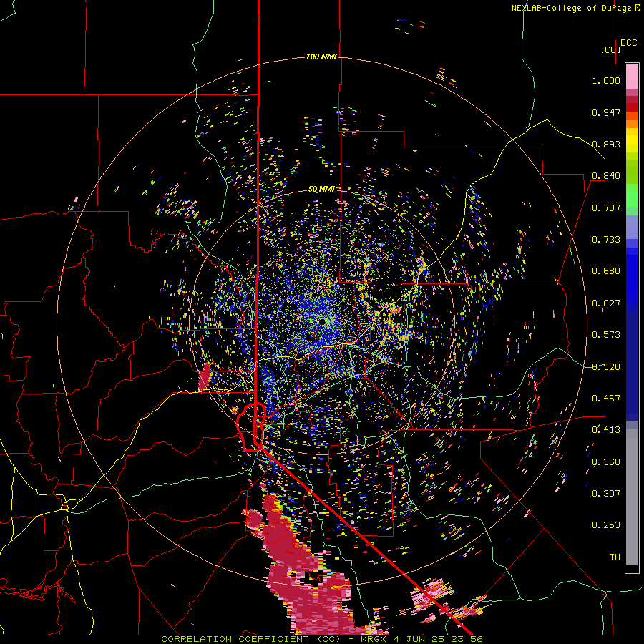Click the 0.467 value on the color scale
Screen dimensions: 644x644
tap(606, 399)
